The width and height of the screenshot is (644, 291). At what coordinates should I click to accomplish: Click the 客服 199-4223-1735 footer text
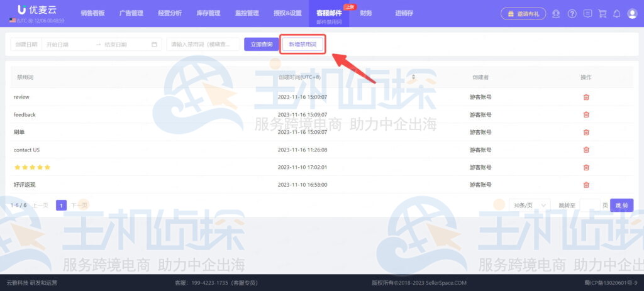[216, 283]
